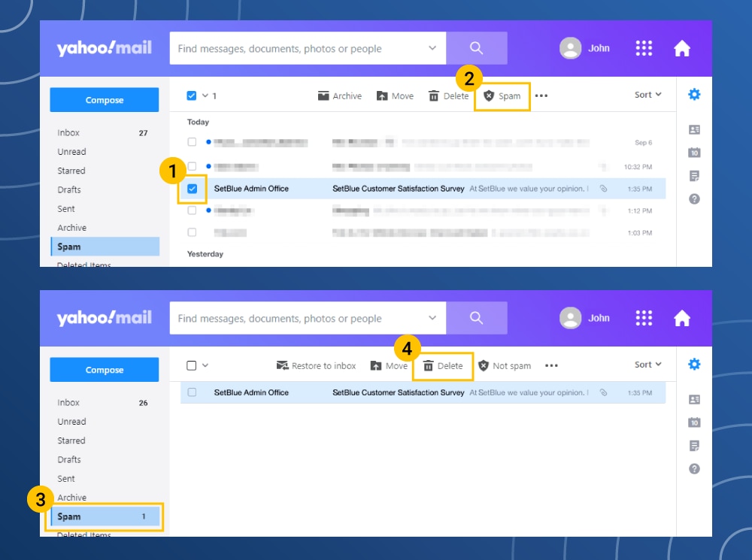
Task: Click the Home icon in header
Action: 681,47
